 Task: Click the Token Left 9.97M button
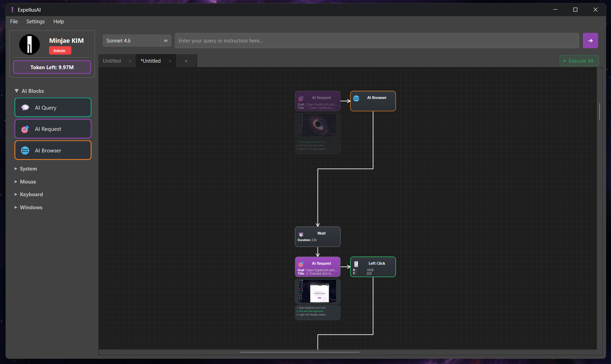[x=52, y=67]
